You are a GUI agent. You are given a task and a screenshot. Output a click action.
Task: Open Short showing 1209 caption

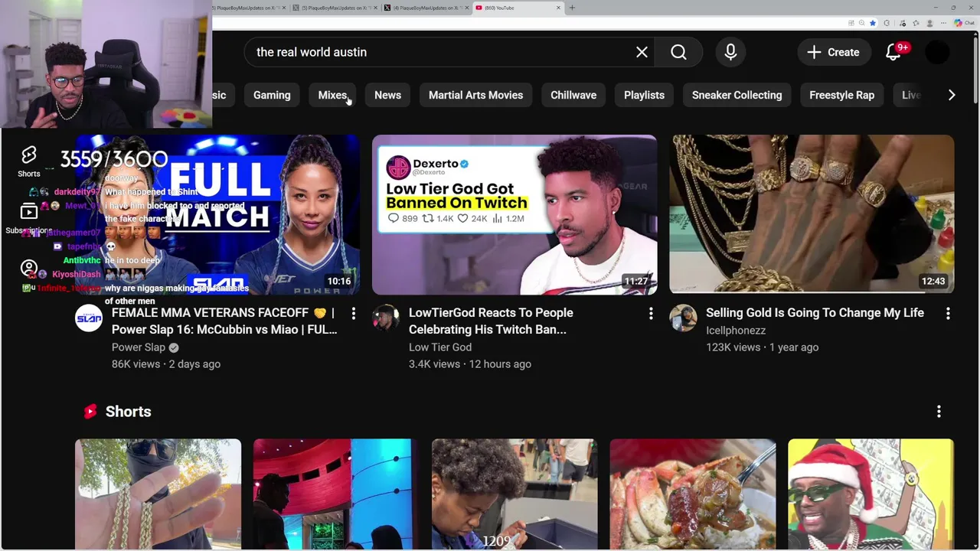pyautogui.click(x=514, y=494)
